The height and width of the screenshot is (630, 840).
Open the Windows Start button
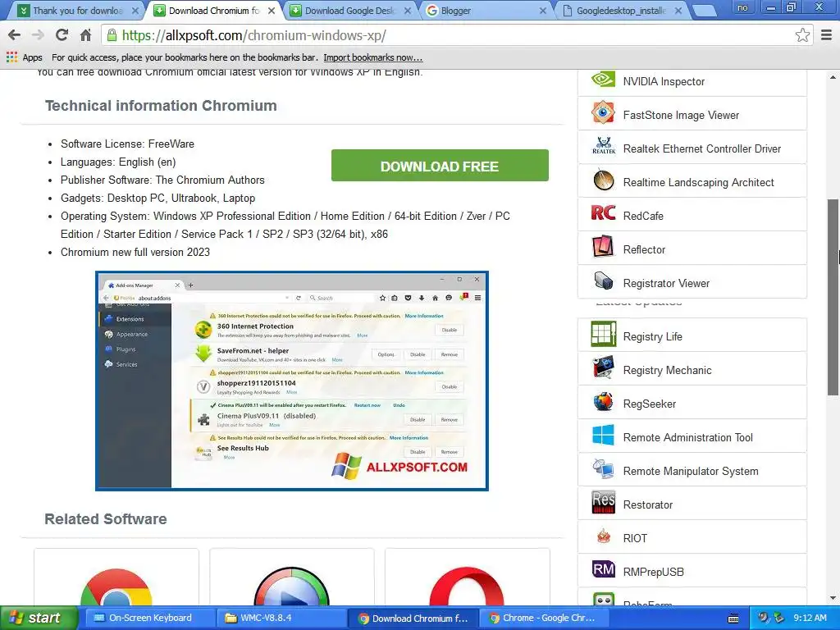click(39, 619)
